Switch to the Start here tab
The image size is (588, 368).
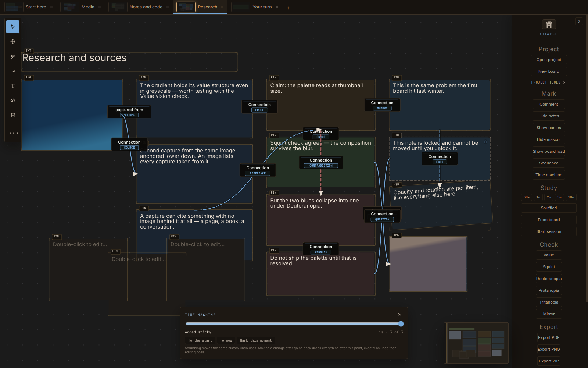coord(29,7)
